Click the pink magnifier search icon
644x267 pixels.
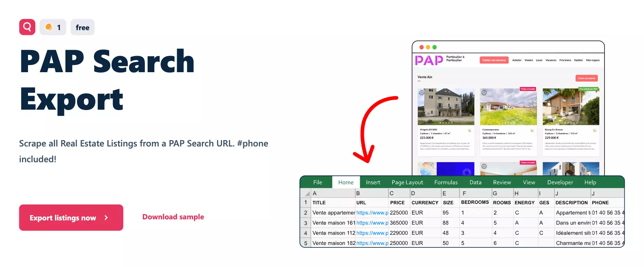click(x=27, y=27)
